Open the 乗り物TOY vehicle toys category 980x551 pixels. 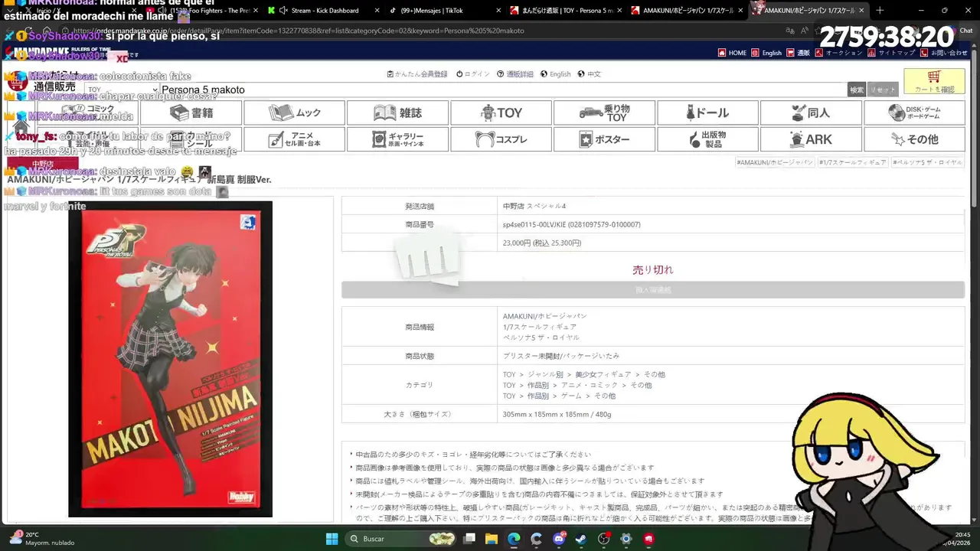pyautogui.click(x=604, y=112)
